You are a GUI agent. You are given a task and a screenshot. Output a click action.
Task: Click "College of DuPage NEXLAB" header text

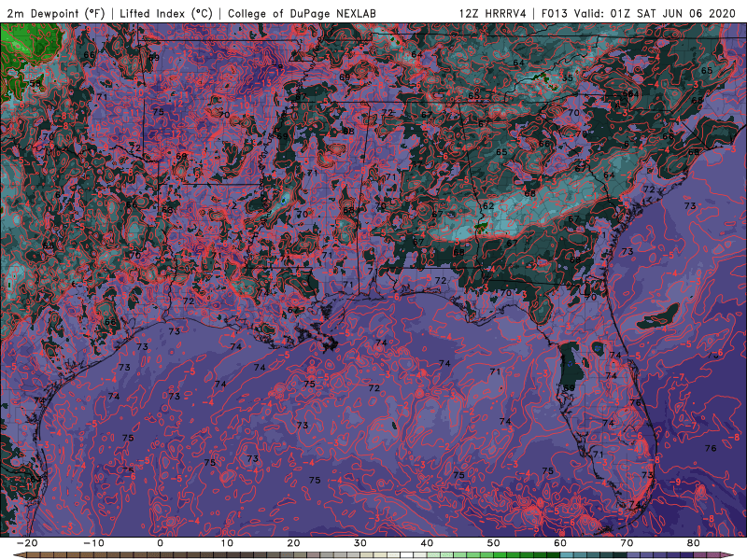[x=302, y=14]
